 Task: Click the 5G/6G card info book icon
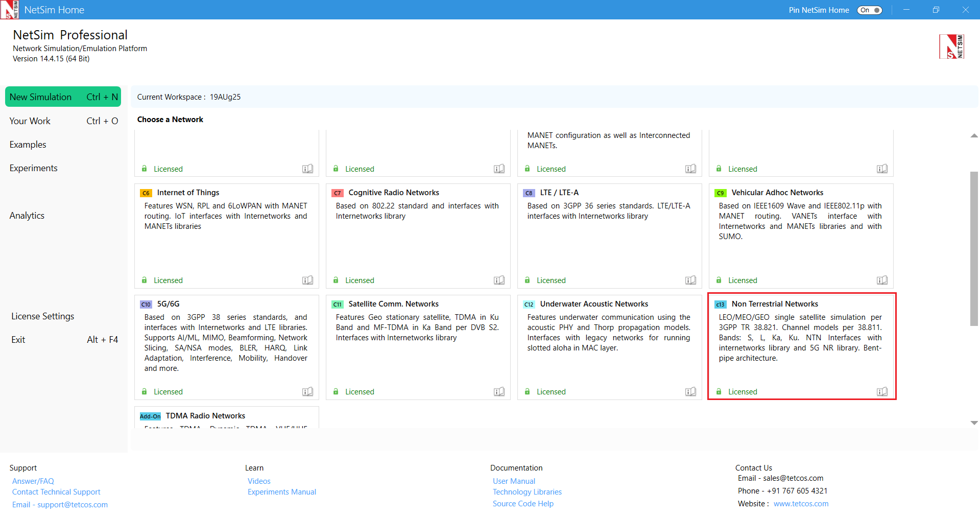tap(307, 391)
